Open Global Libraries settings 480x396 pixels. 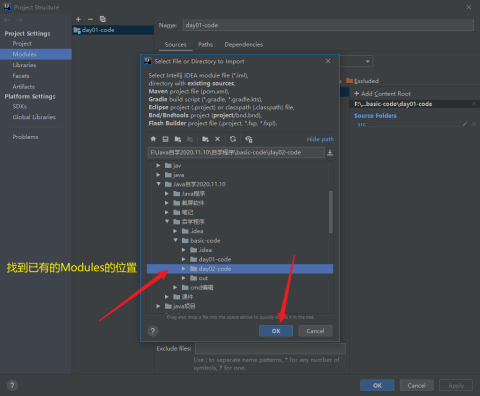(x=34, y=117)
